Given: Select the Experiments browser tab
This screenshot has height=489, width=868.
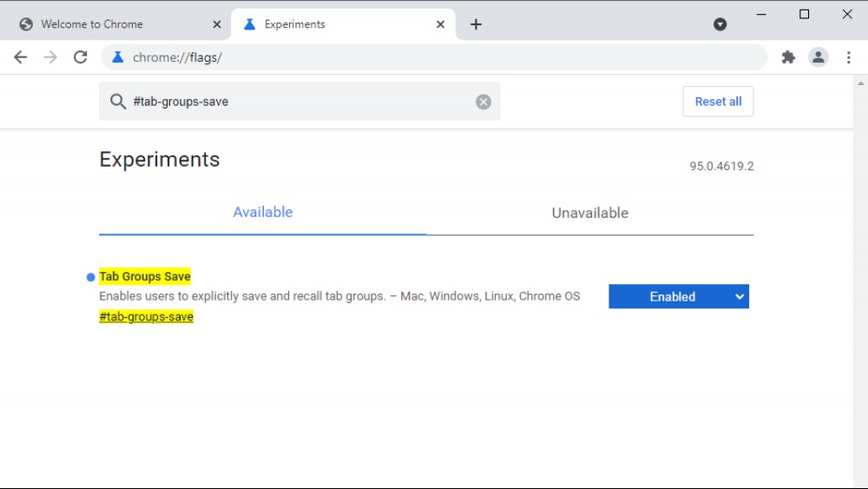Looking at the screenshot, I should pos(343,24).
